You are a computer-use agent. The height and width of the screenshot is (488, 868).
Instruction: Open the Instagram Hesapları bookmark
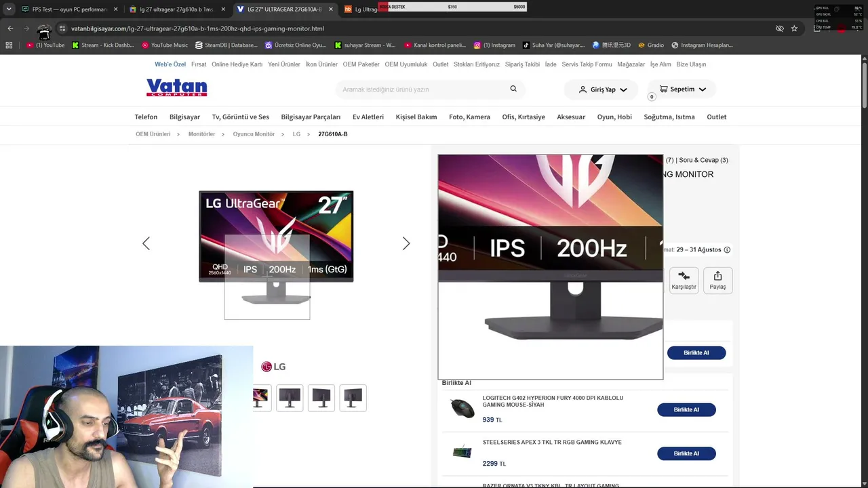703,45
